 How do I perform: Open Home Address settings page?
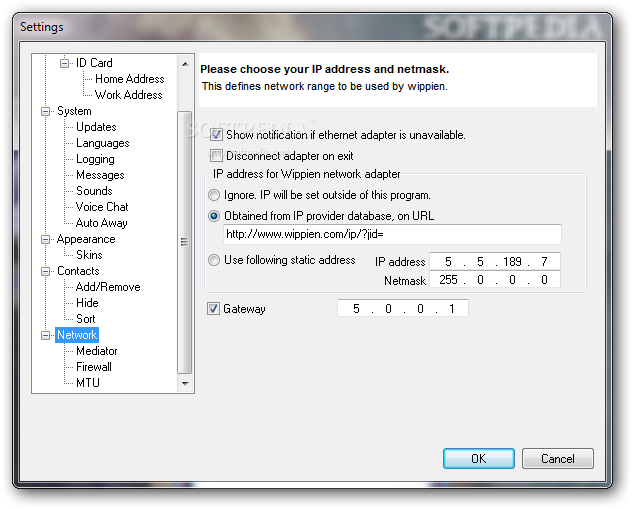pos(130,79)
